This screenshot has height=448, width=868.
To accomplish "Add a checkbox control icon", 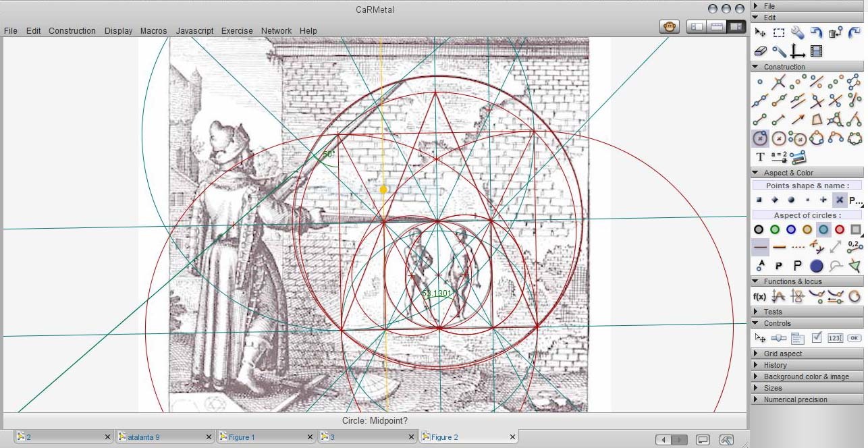I will click(817, 338).
